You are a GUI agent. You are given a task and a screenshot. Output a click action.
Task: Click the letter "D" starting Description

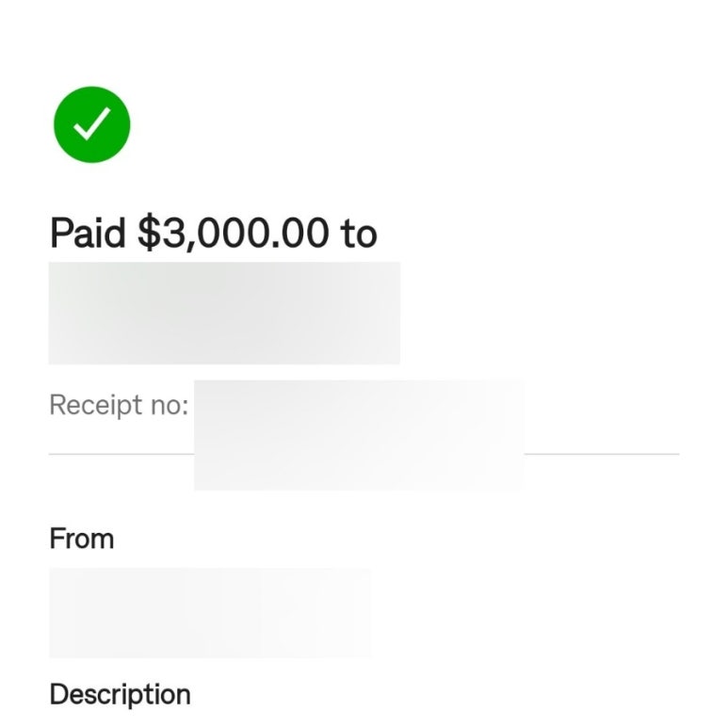click(x=58, y=694)
